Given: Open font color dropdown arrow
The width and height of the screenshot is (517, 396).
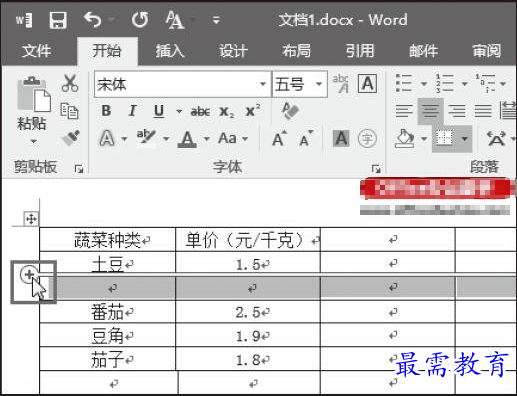Looking at the screenshot, I should [x=207, y=139].
